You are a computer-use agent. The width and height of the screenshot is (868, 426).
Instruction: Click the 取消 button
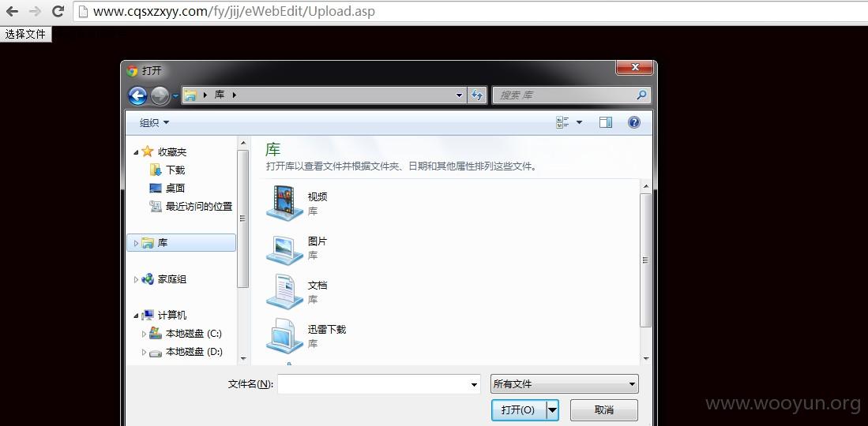[604, 410]
